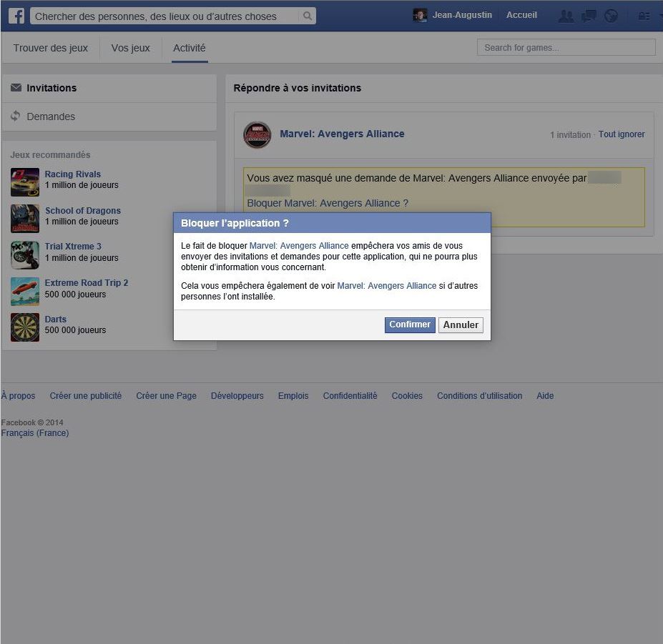This screenshot has height=644, width=663.
Task: Click Bloquer Marvel: Avengers Alliance link
Action: point(328,203)
